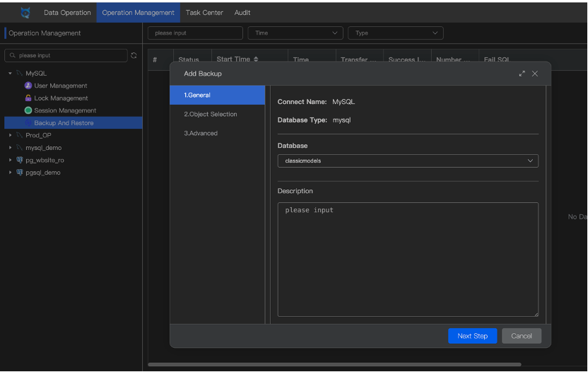Open the Type filter dropdown
This screenshot has width=588, height=372.
pyautogui.click(x=395, y=33)
